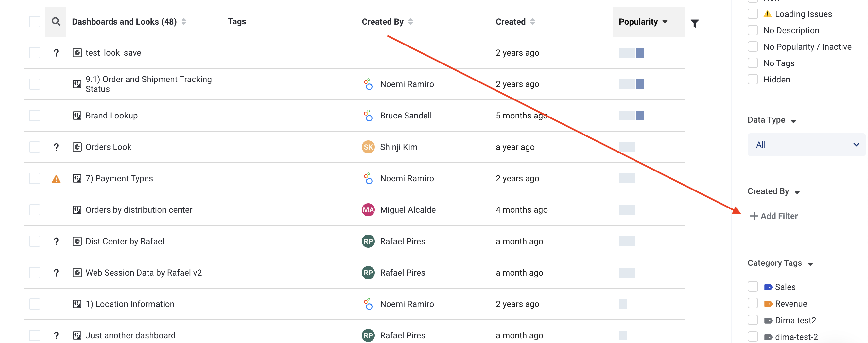Image resolution: width=868 pixels, height=343 pixels.
Task: Click the Look icon beside Orders Look
Action: [x=77, y=147]
